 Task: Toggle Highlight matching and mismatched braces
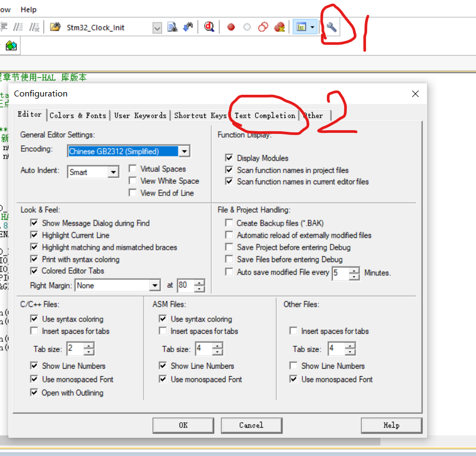click(34, 247)
